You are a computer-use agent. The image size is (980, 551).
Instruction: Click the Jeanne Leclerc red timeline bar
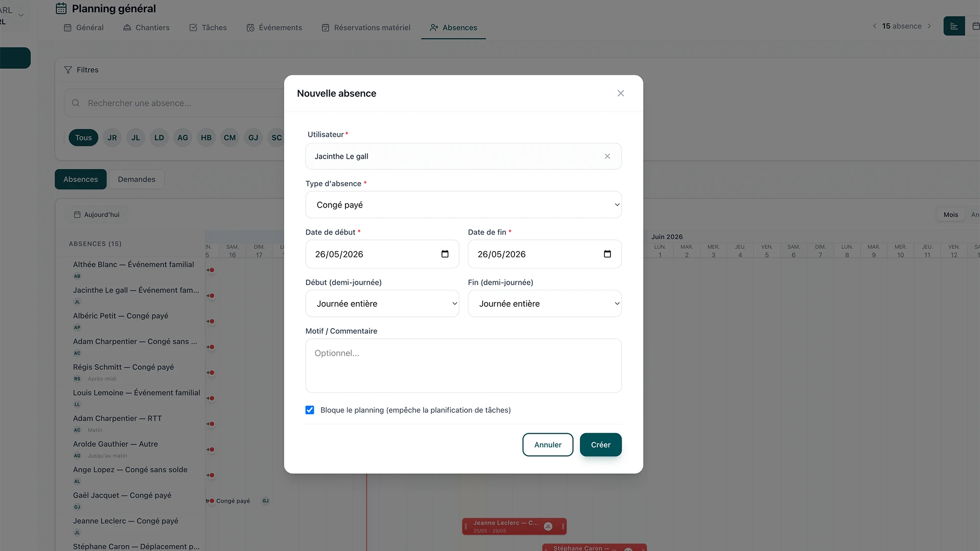tap(514, 527)
